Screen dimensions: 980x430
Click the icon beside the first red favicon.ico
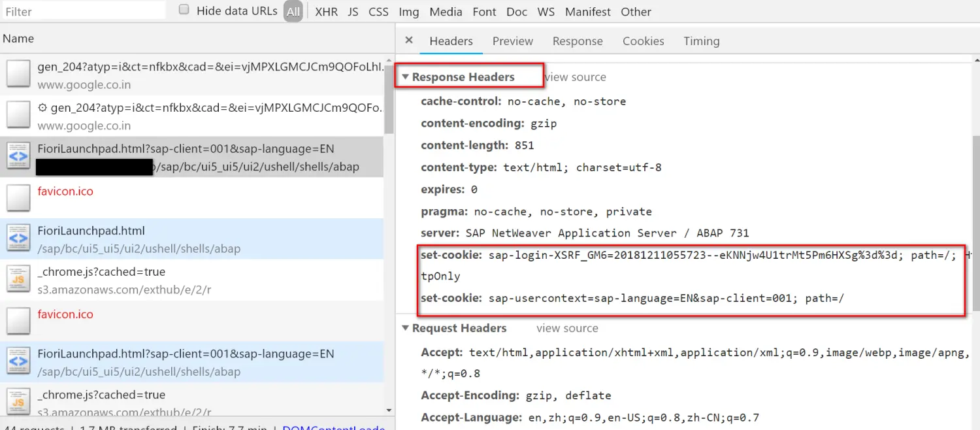[18, 198]
